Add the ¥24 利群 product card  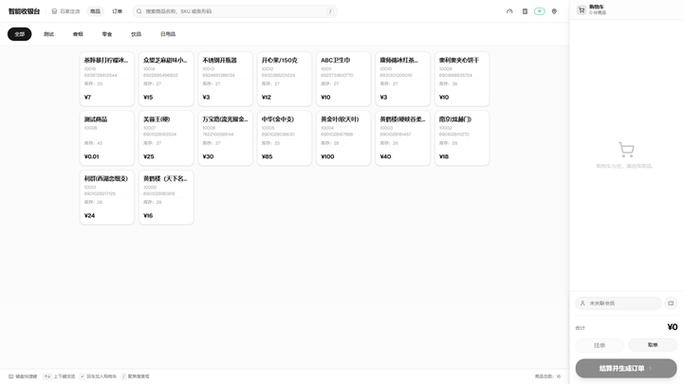click(x=107, y=197)
